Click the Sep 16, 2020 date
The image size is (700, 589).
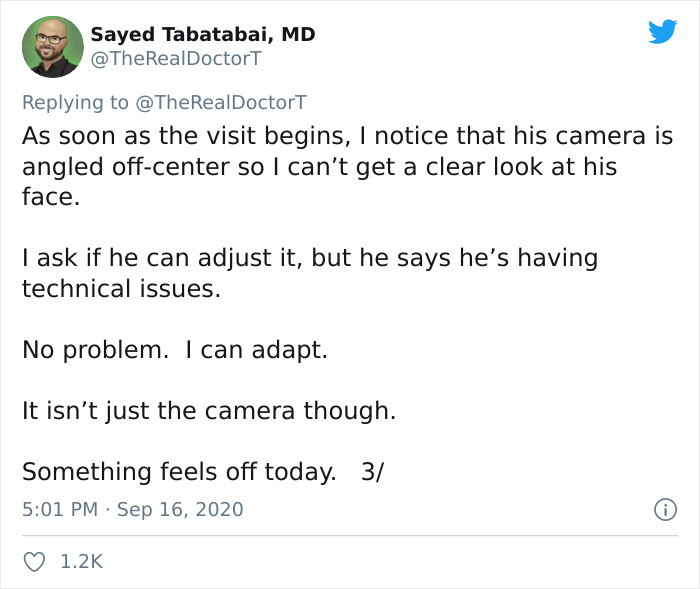(180, 509)
